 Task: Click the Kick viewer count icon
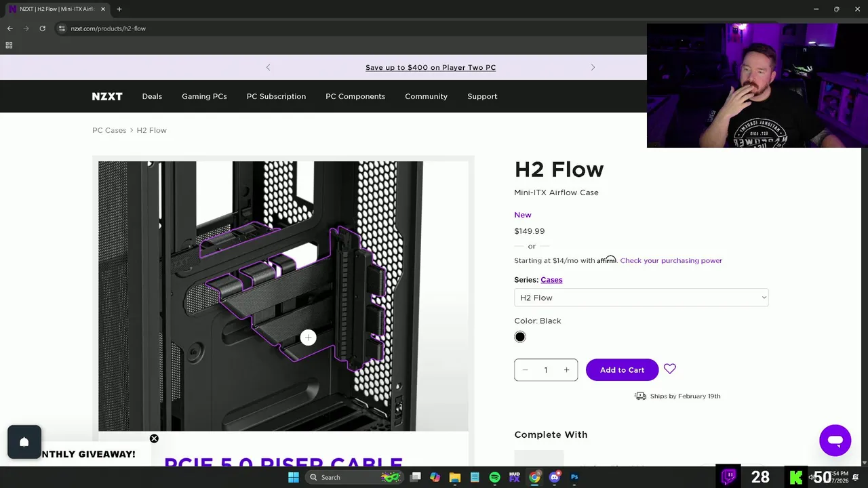pos(796,477)
